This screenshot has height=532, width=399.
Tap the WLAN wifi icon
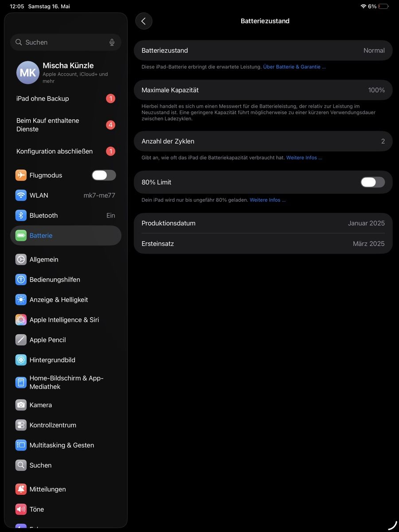21,195
